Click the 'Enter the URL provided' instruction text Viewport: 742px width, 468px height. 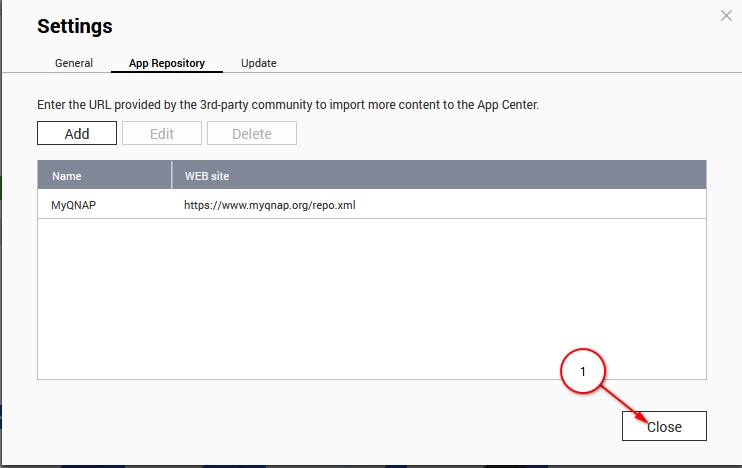(x=288, y=105)
